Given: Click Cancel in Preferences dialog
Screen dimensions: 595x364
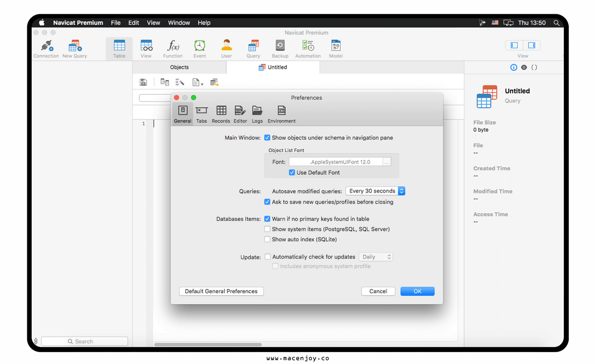Looking at the screenshot, I should click(x=378, y=291).
